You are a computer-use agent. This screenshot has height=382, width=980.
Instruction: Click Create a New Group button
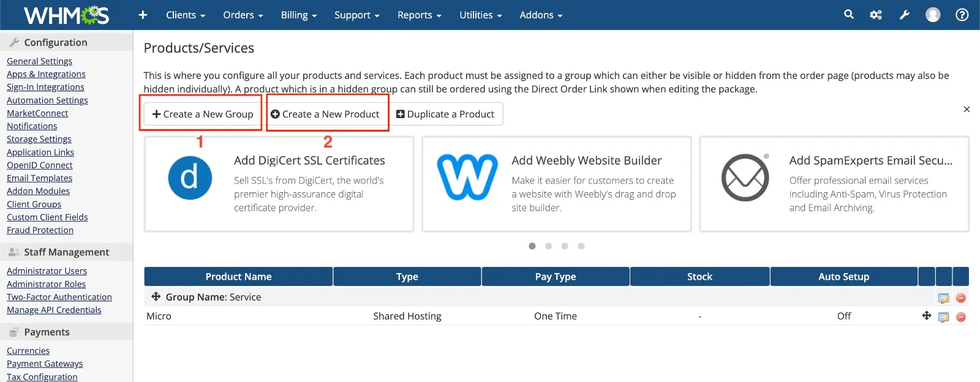(203, 114)
